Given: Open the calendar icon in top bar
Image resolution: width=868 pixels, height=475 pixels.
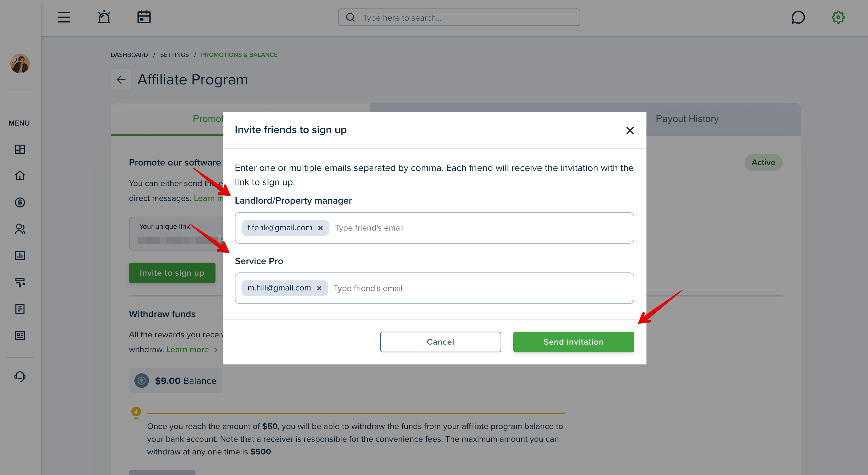Looking at the screenshot, I should [144, 17].
